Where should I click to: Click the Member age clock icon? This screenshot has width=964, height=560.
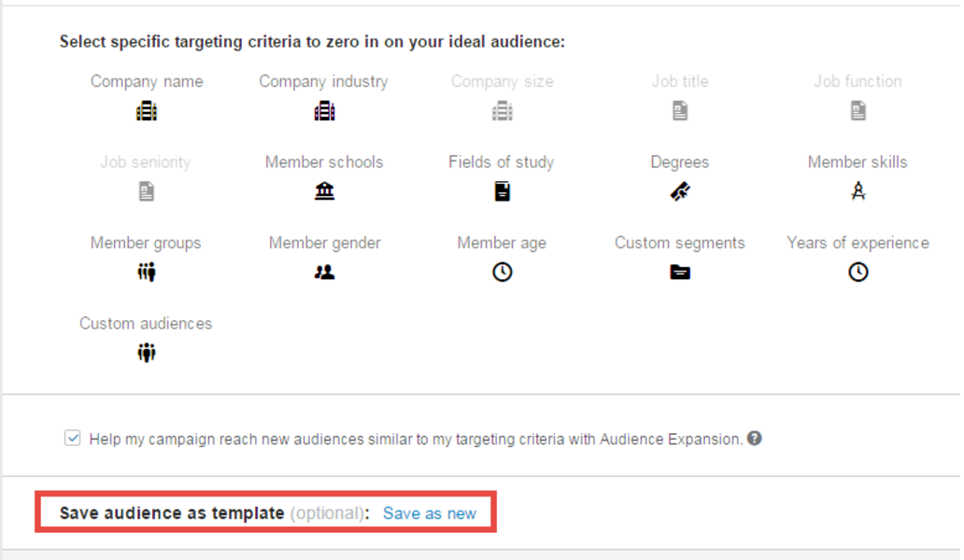click(x=502, y=273)
